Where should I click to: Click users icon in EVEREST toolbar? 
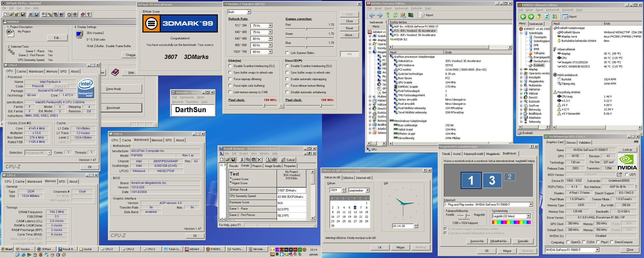point(555,17)
